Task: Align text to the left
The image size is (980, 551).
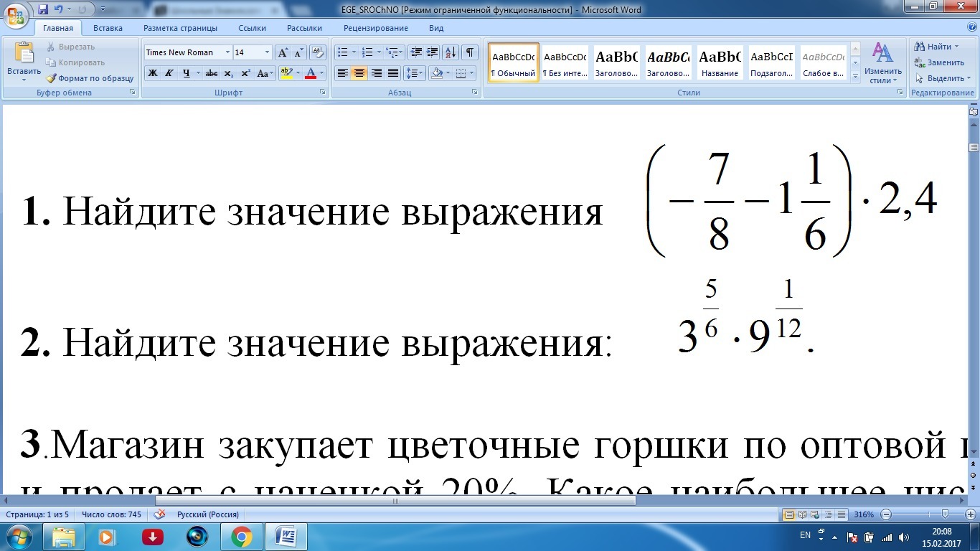Action: pyautogui.click(x=343, y=73)
